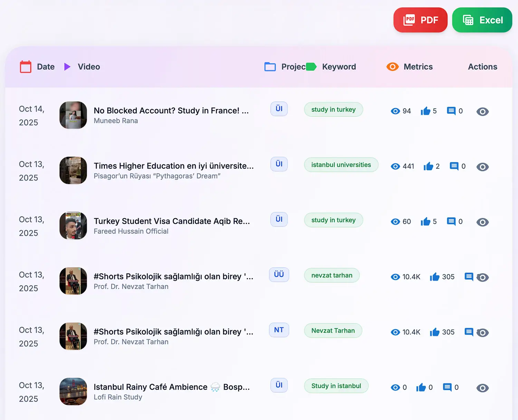518x420 pixels.
Task: Open the Turkey Student Visa video thumbnail
Action: click(x=73, y=226)
